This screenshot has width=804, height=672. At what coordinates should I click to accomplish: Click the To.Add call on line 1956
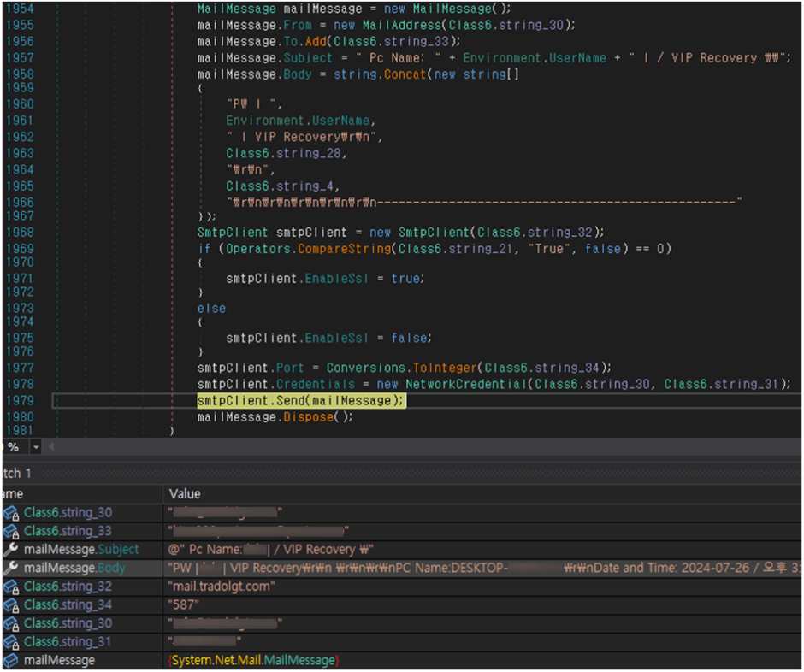click(305, 42)
